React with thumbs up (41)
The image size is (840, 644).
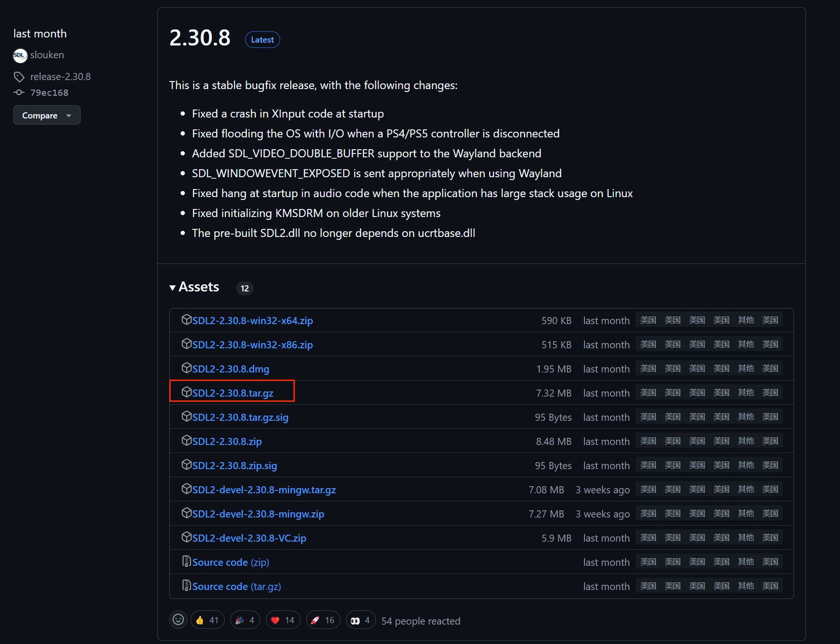207,620
